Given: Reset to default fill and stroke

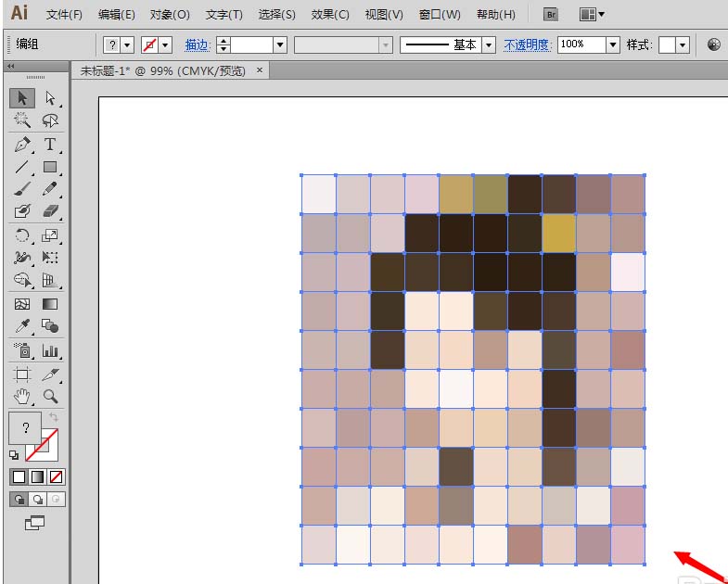Looking at the screenshot, I should pos(14,455).
